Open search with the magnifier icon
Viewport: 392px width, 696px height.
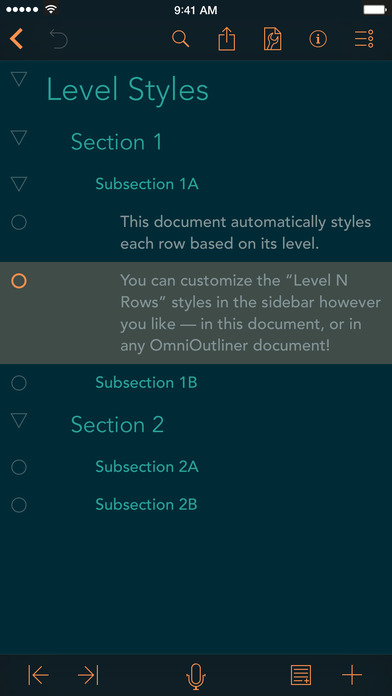point(181,39)
